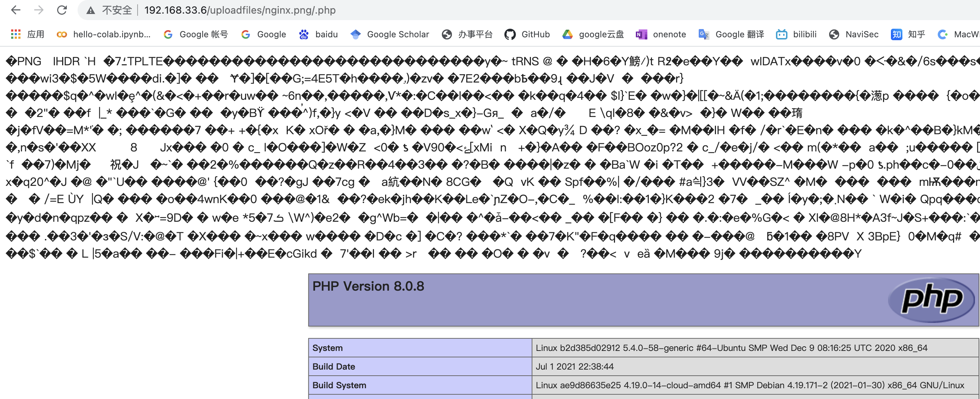
Task: Reload the page with refresh icon
Action: pyautogui.click(x=62, y=10)
